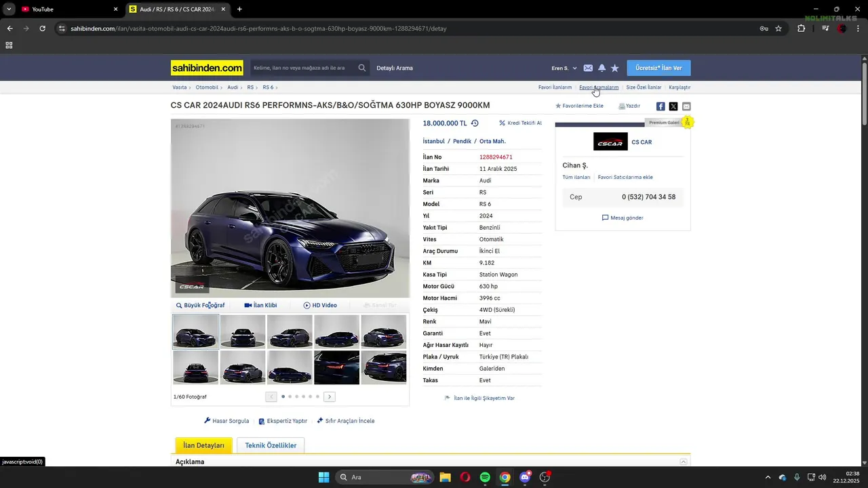This screenshot has height=488, width=868.
Task: Click Sıfır Araçları İncele link
Action: (x=346, y=421)
